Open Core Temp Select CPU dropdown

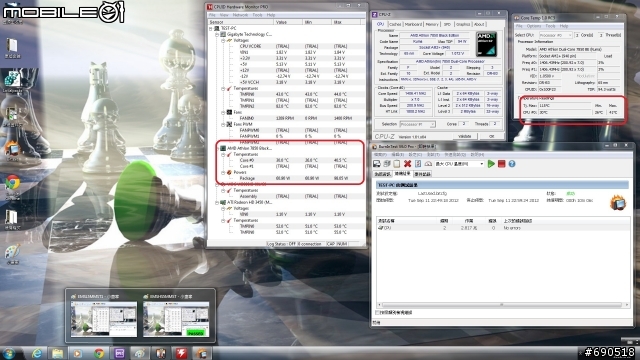tap(556, 36)
